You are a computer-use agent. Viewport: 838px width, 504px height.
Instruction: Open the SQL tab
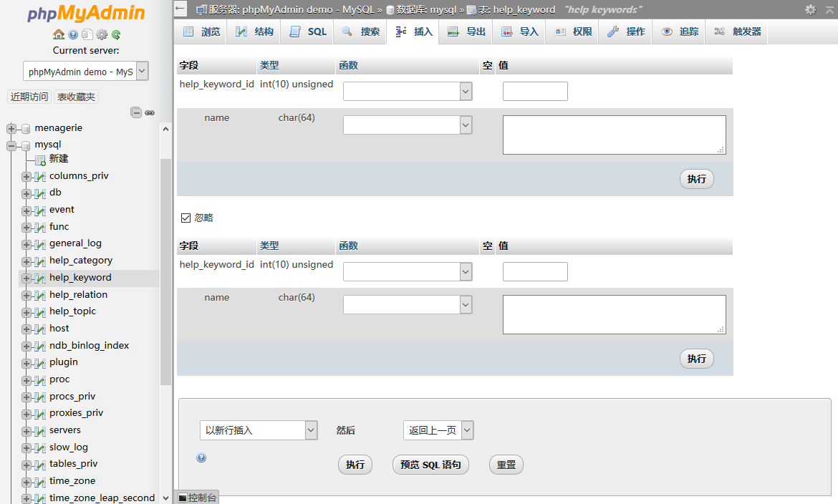308,31
